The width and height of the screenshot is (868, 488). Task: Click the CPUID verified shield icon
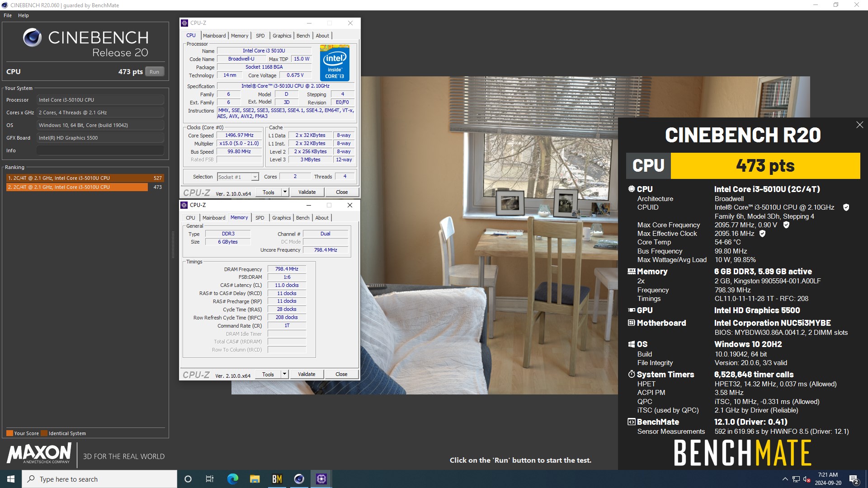(846, 207)
